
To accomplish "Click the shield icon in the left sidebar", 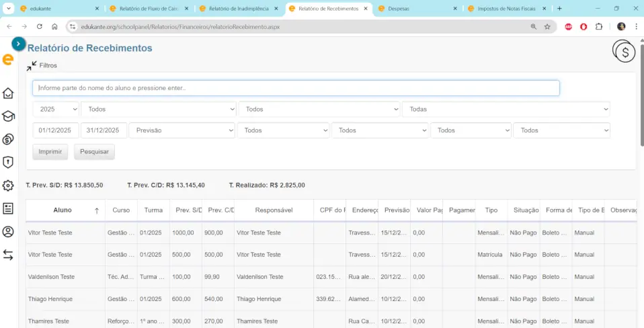I will (x=8, y=162).
